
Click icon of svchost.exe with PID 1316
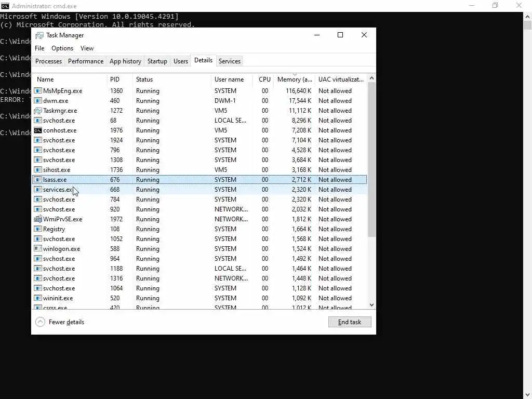point(38,278)
